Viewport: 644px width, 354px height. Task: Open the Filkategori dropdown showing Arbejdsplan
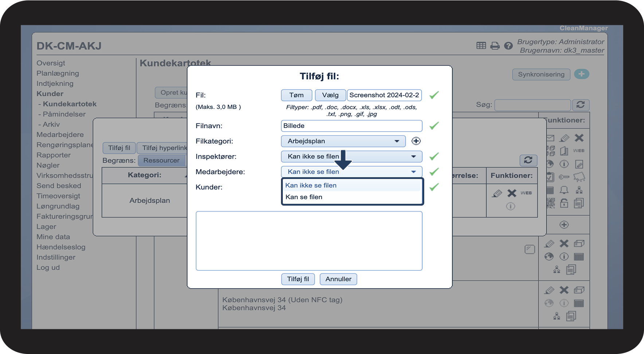[343, 141]
